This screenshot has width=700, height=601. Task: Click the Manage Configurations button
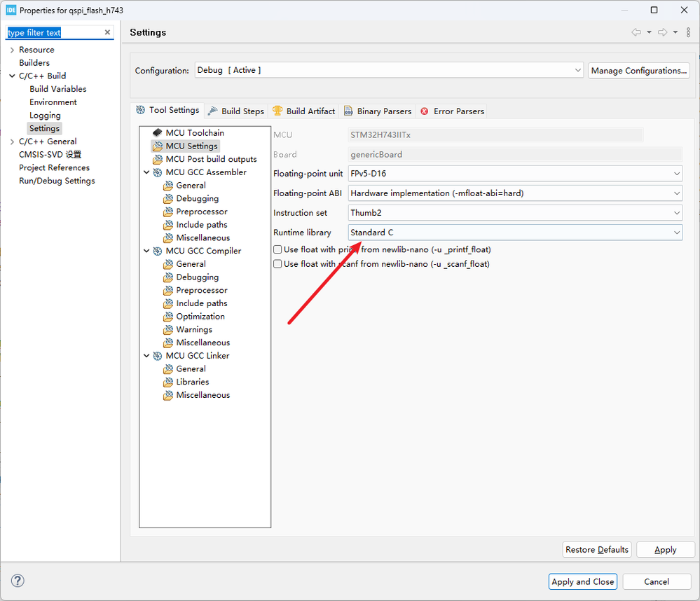638,71
